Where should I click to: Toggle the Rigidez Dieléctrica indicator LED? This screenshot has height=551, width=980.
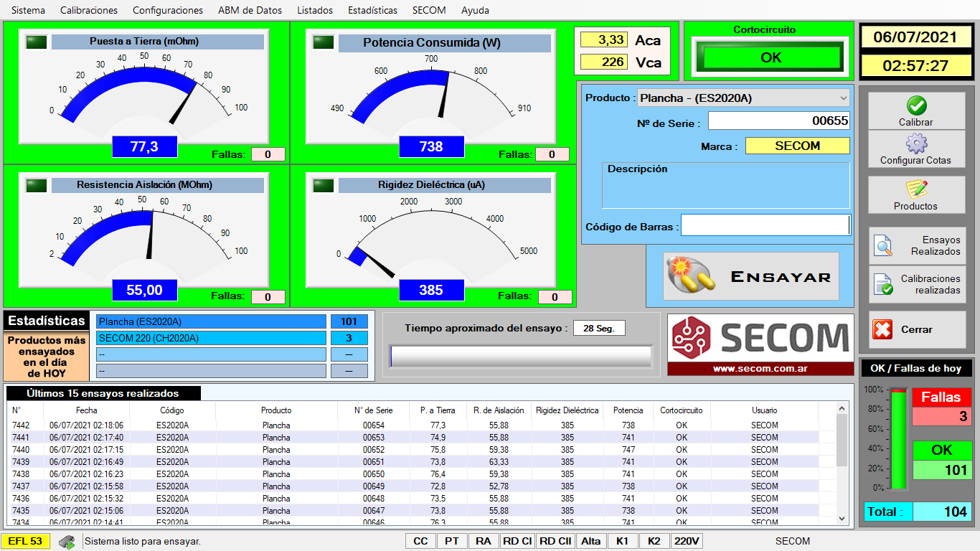coord(323,186)
